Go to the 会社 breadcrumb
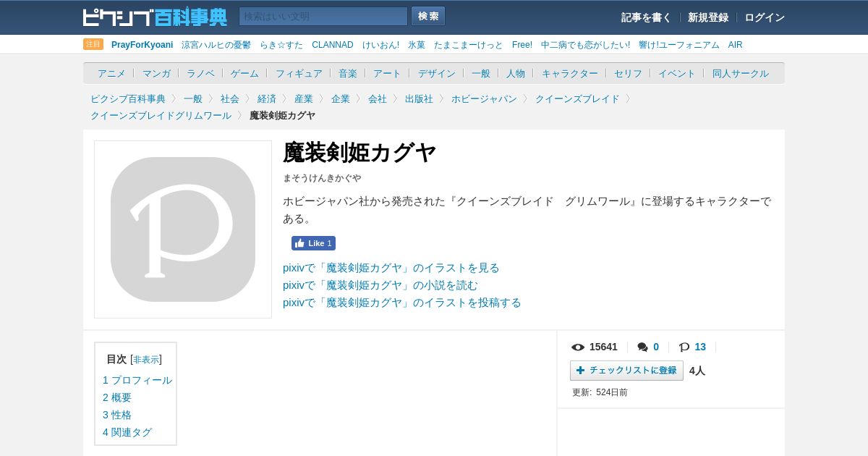The height and width of the screenshot is (456, 868). pos(378,98)
